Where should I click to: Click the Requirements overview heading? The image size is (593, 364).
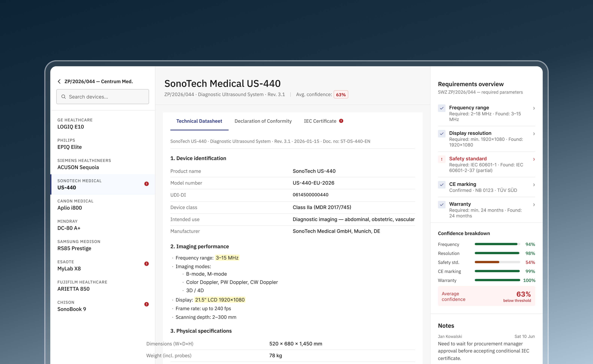471,84
